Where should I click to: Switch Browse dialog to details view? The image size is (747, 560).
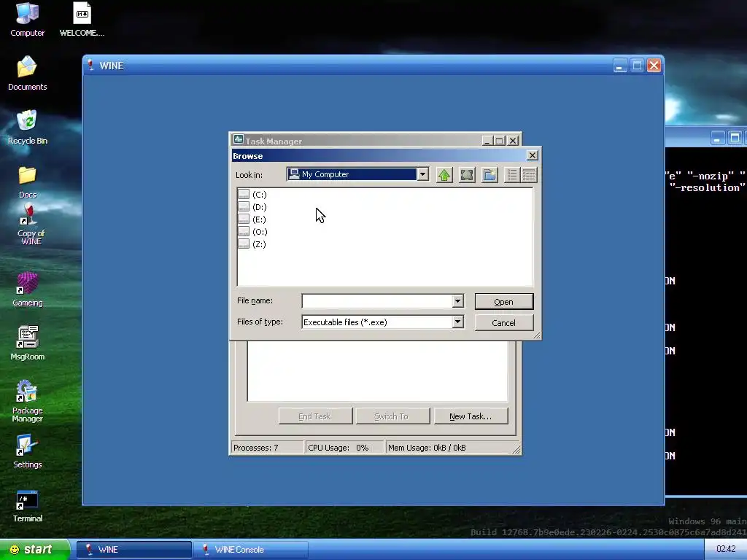pos(530,175)
